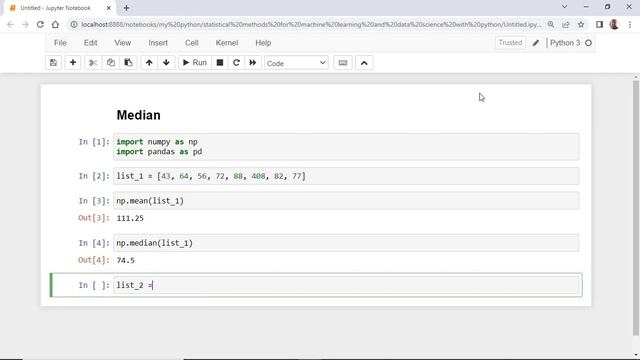View site information icon in address bar
Image resolution: width=640 pixels, height=360 pixels.
click(x=74, y=24)
